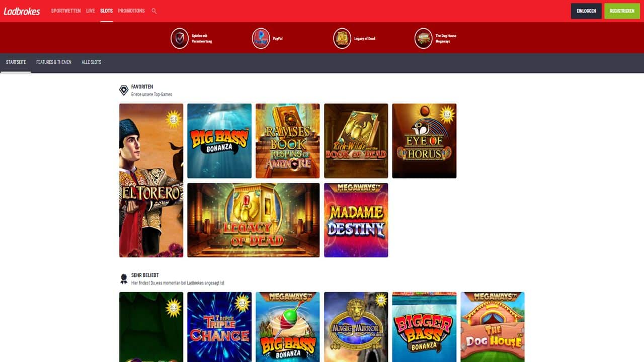Screen dimensions: 644x362
Task: Select the Alle Slots tab
Action: click(x=92, y=62)
